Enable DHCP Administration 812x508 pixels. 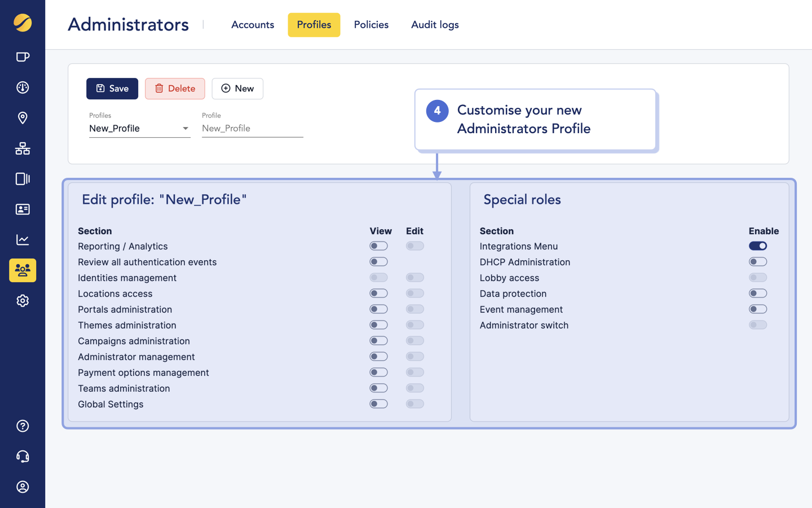click(758, 261)
